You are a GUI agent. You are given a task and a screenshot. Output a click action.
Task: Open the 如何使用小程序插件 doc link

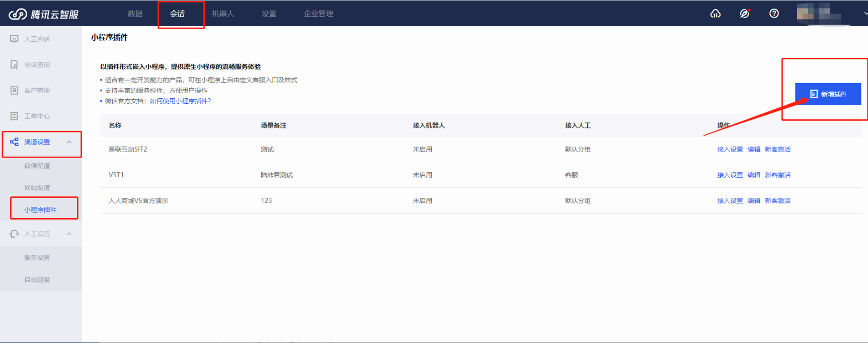coord(180,101)
